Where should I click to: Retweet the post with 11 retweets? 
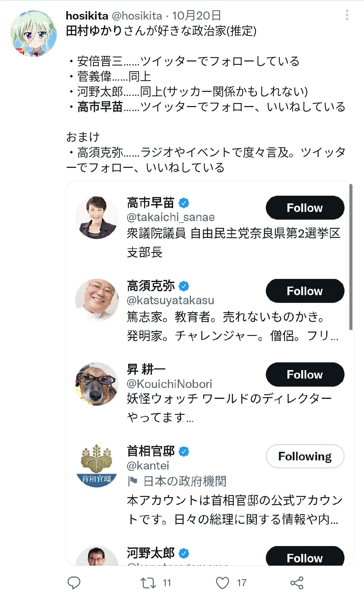click(148, 583)
